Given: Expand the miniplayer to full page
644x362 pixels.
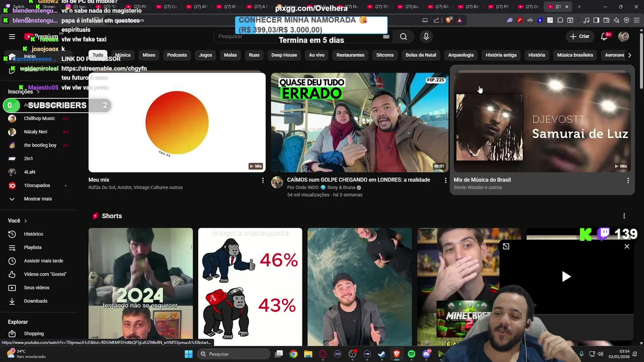Looking at the screenshot, I should pos(506,246).
